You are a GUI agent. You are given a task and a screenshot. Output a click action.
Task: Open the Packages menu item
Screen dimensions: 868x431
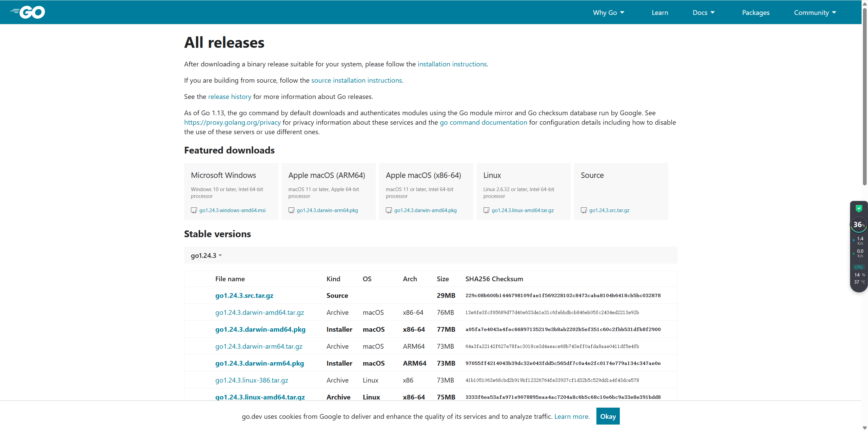pyautogui.click(x=756, y=13)
